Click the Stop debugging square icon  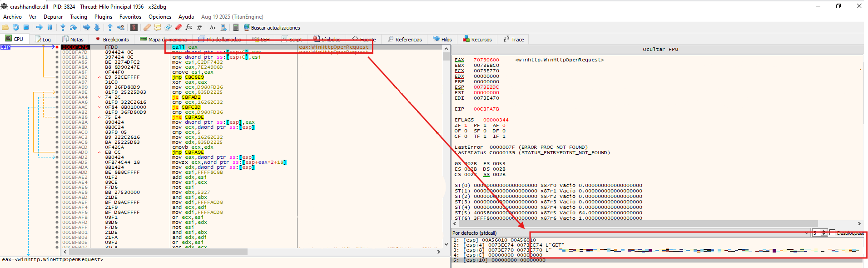[26, 27]
